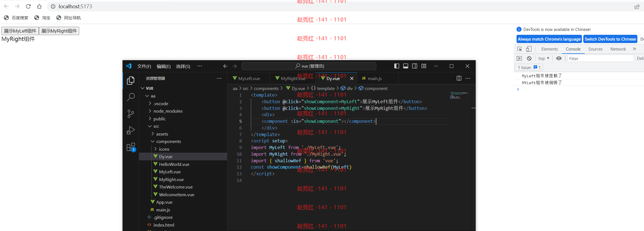644x231 pixels.
Task: Close the Dy.vue editor tab
Action: point(352,78)
